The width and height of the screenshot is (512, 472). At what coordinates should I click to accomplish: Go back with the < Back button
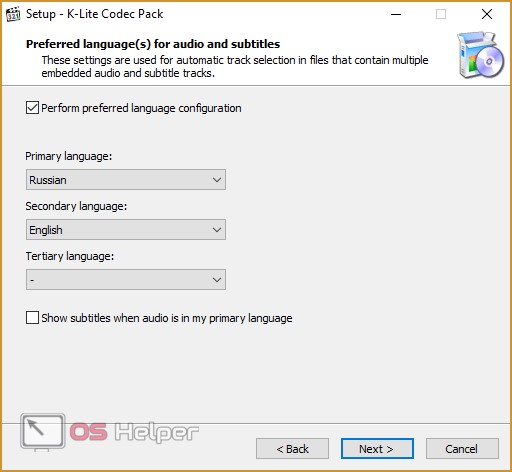point(292,449)
